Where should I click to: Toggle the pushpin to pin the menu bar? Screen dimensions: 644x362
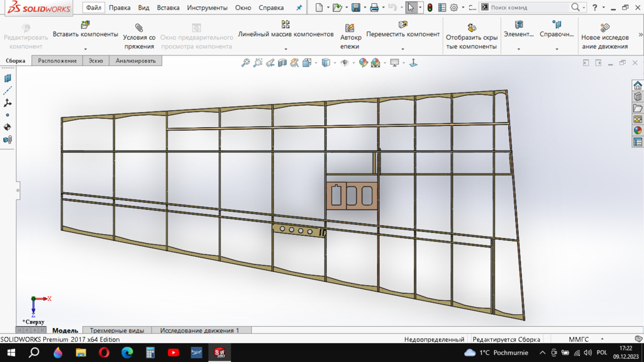pos(299,8)
